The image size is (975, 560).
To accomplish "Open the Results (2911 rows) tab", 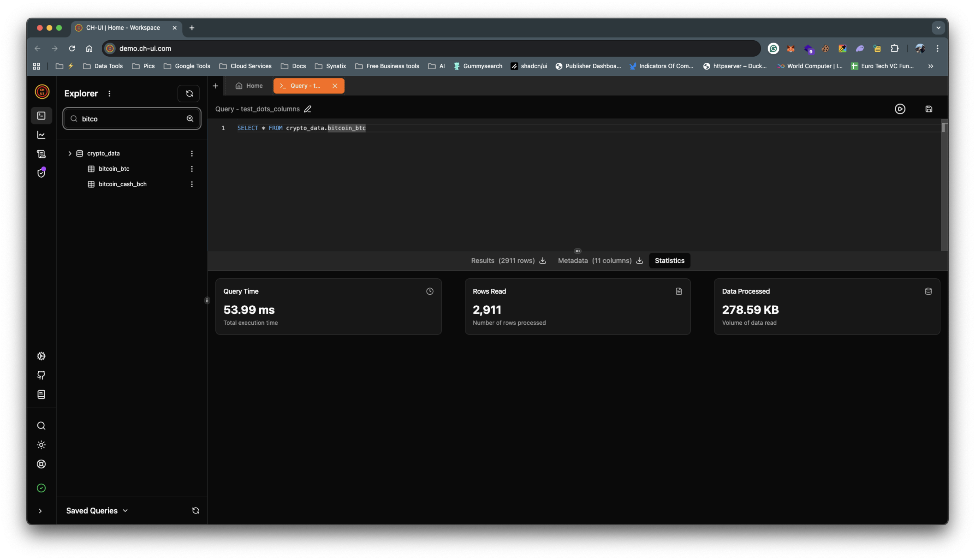I will click(502, 260).
